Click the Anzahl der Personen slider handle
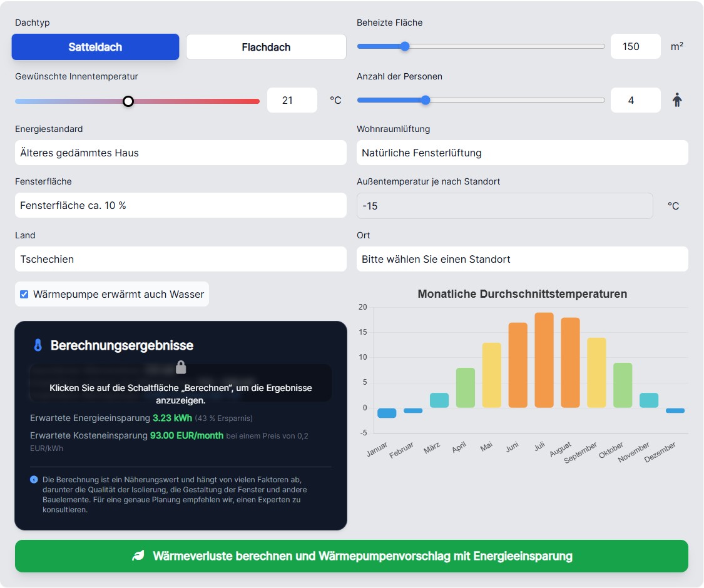Screen dimensions: 704x588 click(x=426, y=100)
